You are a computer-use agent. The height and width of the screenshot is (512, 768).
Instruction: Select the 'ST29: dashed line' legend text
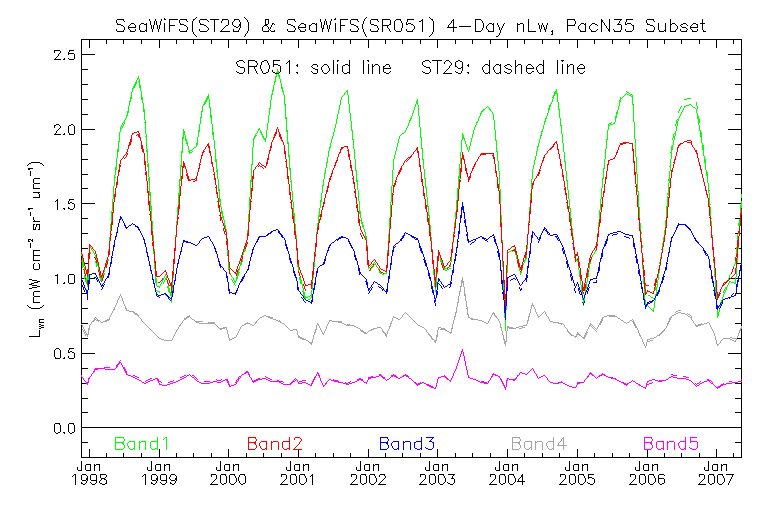click(504, 68)
